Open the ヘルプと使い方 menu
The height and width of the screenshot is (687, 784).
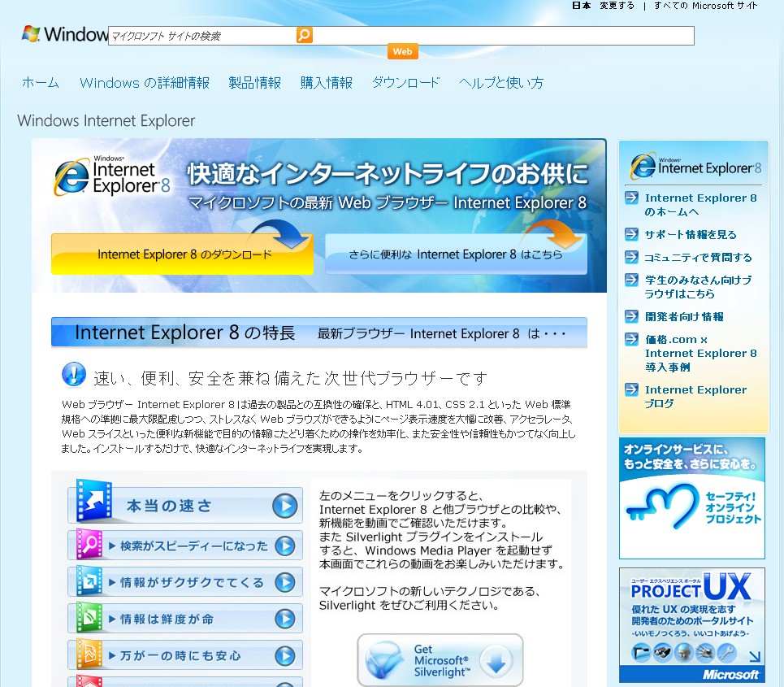[x=501, y=83]
